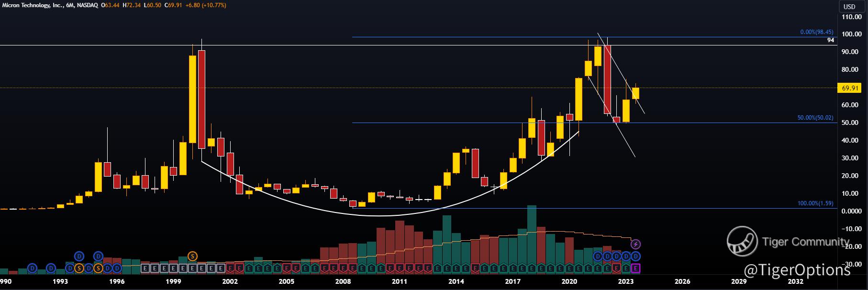The height and width of the screenshot is (290, 868).
Task: Click the 2008 label on the time axis
Action: [x=343, y=281]
